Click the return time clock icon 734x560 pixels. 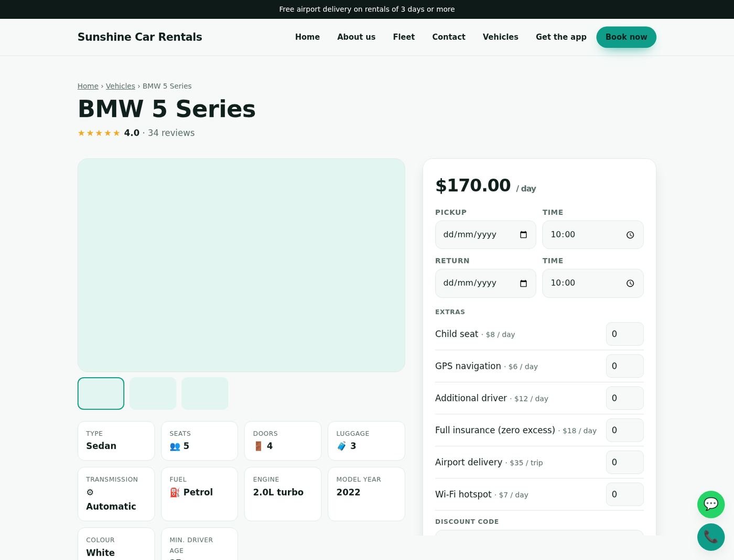coord(630,283)
